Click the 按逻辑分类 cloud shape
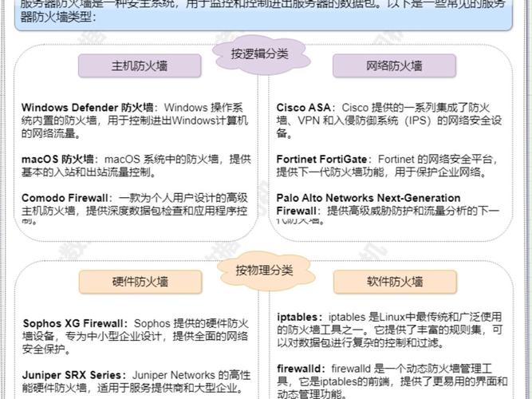The image size is (532, 399). click(x=261, y=54)
